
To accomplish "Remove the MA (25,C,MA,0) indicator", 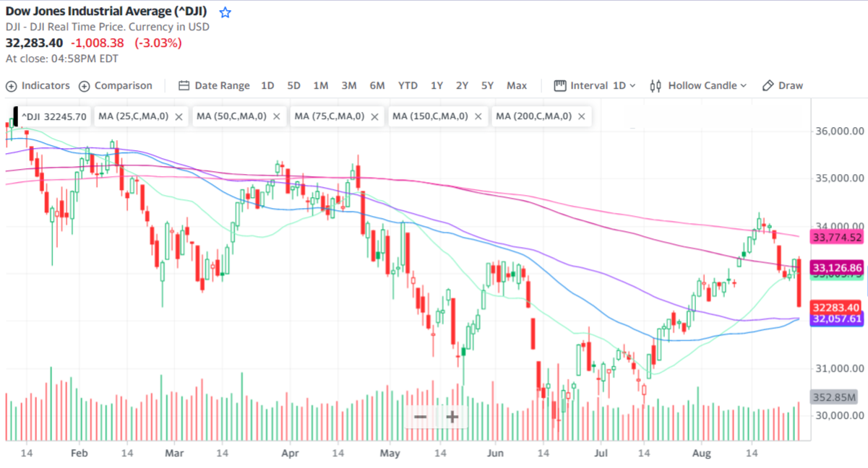I will tap(179, 116).
